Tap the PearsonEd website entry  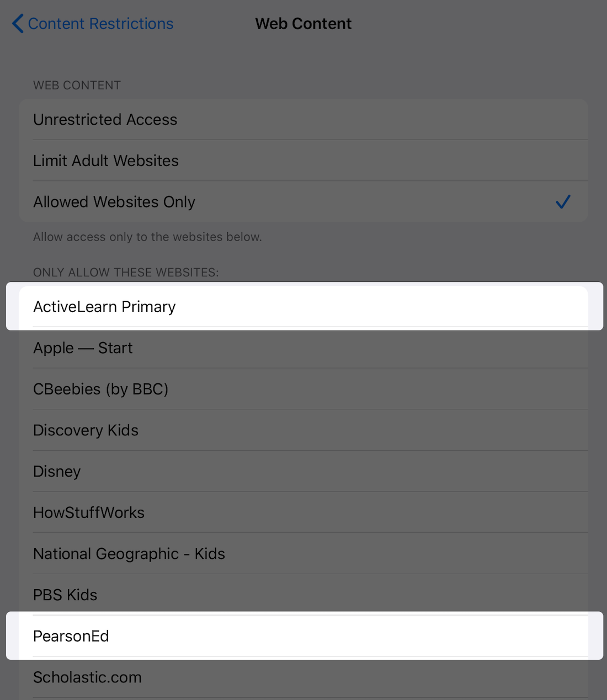click(71, 636)
